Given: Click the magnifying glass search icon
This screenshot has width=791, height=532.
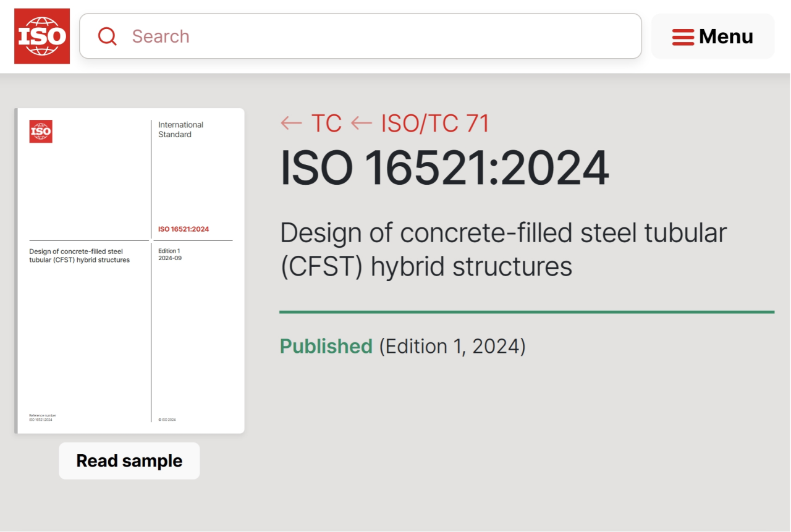Looking at the screenshot, I should [x=108, y=36].
